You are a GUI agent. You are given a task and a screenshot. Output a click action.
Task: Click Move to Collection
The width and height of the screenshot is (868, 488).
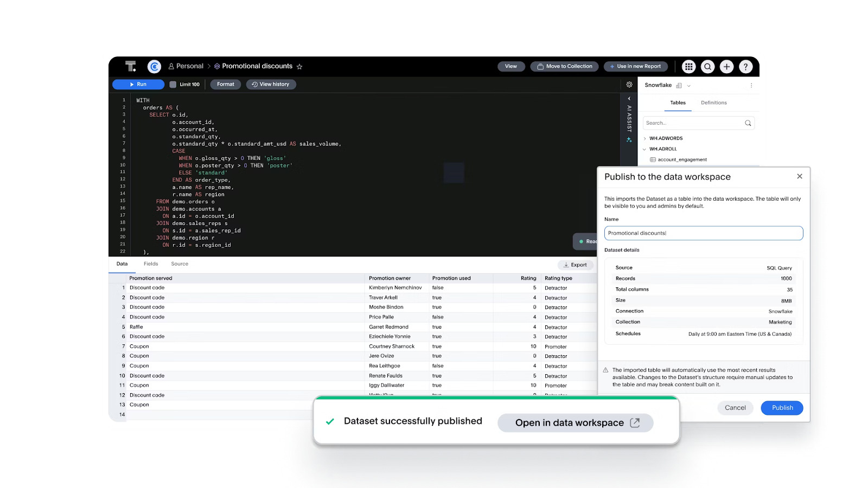point(564,66)
